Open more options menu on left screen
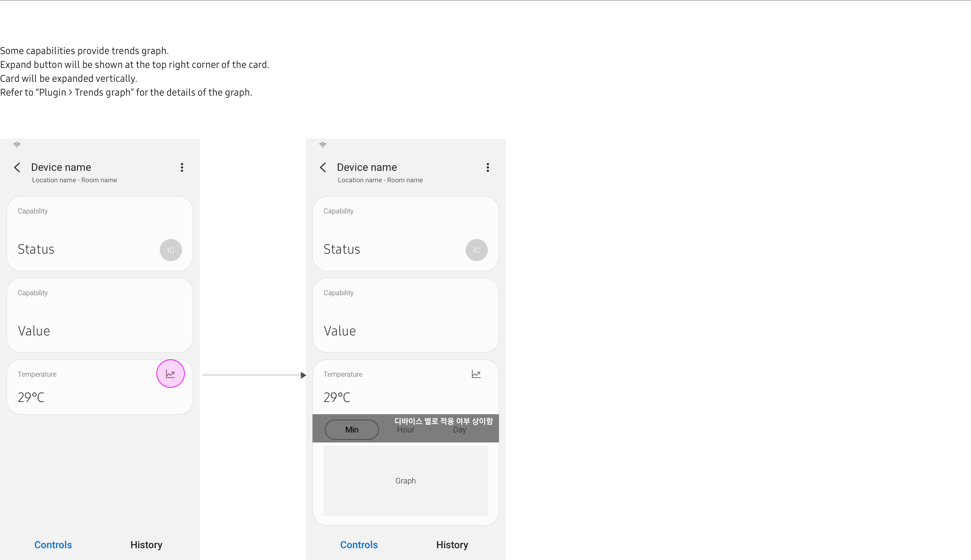 pos(182,167)
